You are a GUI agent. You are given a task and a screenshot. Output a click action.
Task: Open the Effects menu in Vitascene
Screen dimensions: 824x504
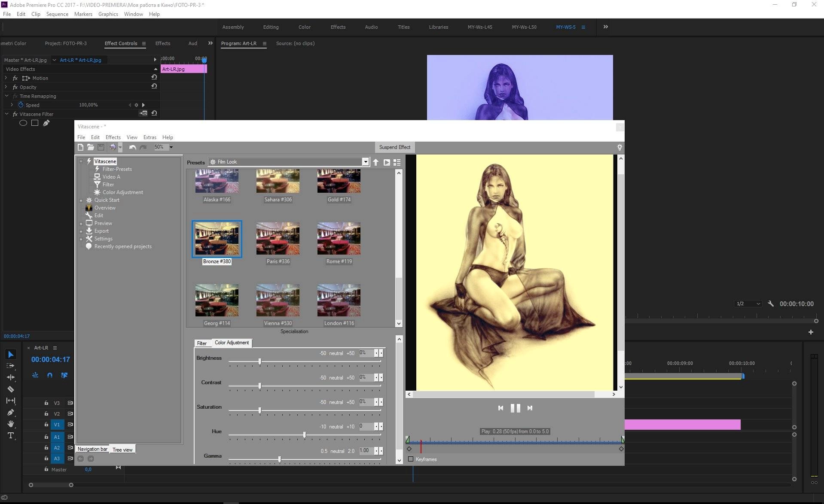(x=113, y=137)
